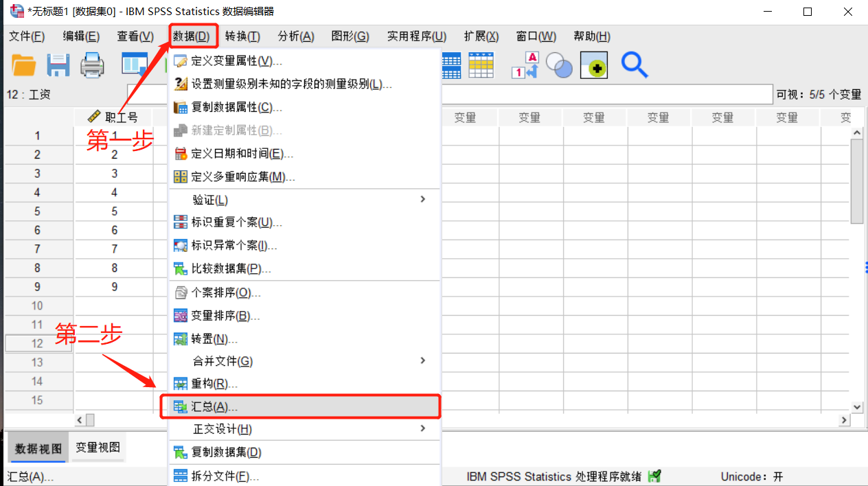Open the 文件(F) menu

coord(27,36)
